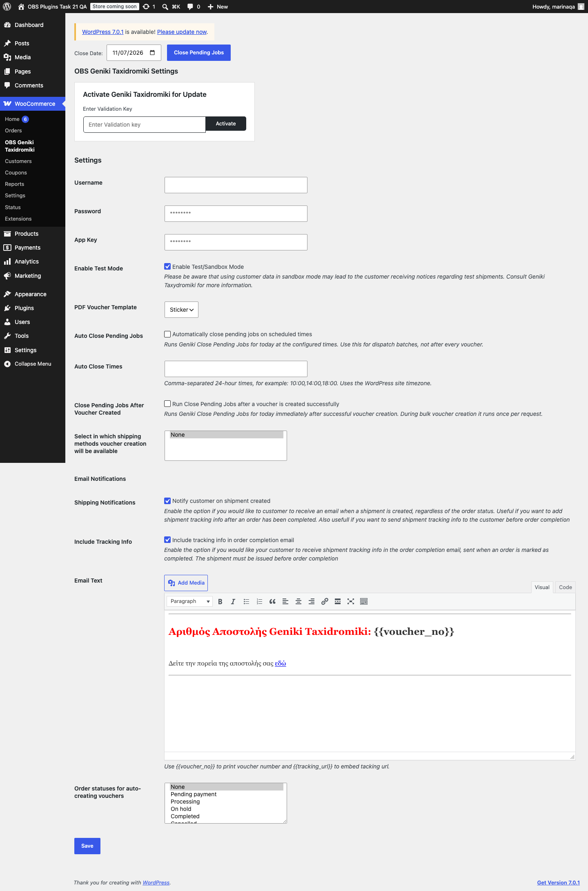Click the Password input field
The height and width of the screenshot is (891, 588).
(236, 214)
